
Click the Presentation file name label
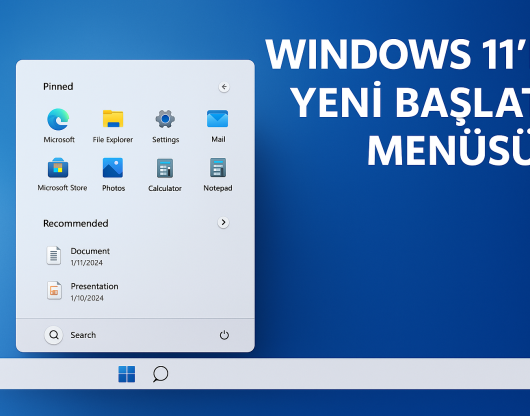tap(94, 286)
